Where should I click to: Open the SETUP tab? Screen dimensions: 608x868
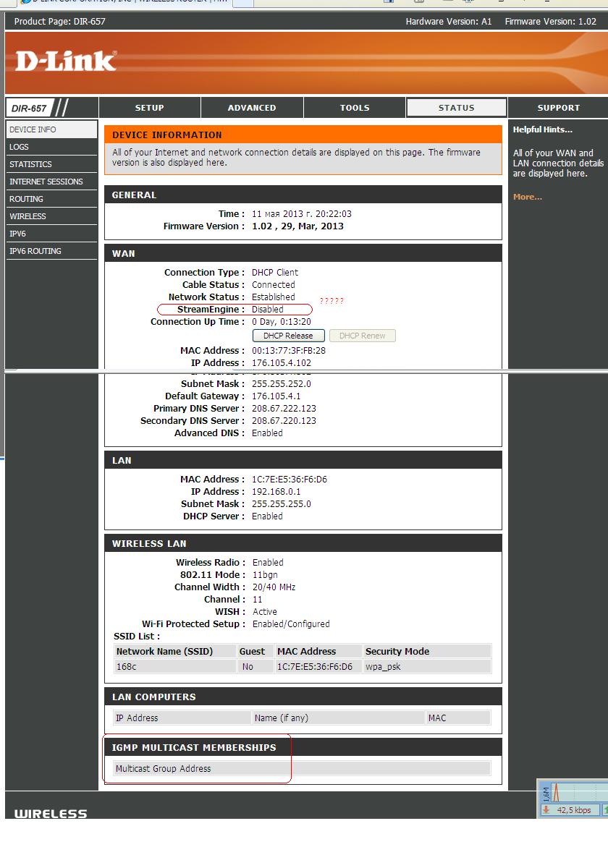click(150, 108)
